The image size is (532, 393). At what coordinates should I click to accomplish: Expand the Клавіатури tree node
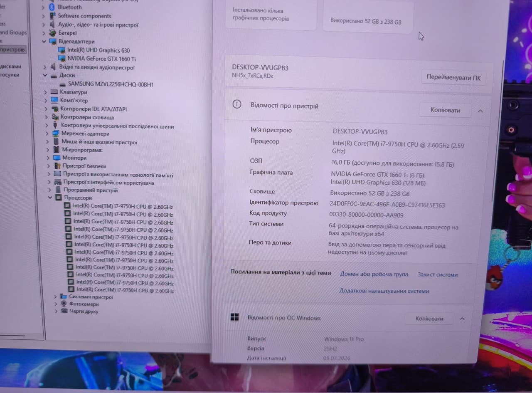(x=46, y=92)
